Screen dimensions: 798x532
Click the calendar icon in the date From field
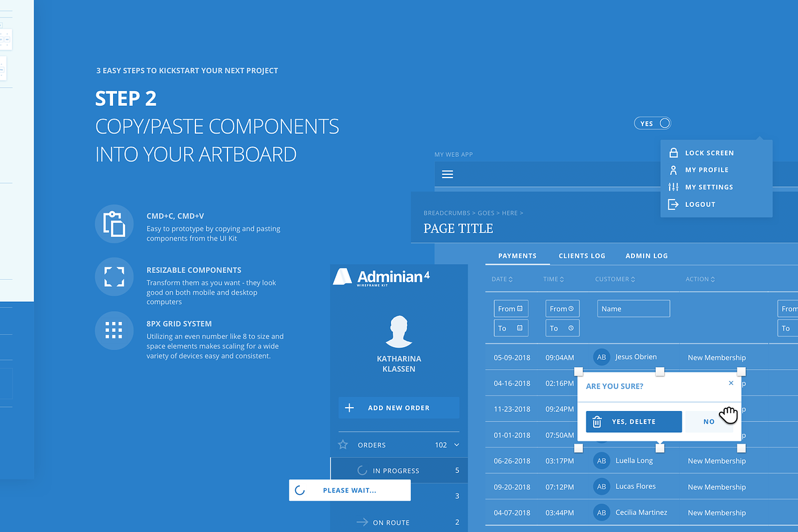tap(521, 309)
